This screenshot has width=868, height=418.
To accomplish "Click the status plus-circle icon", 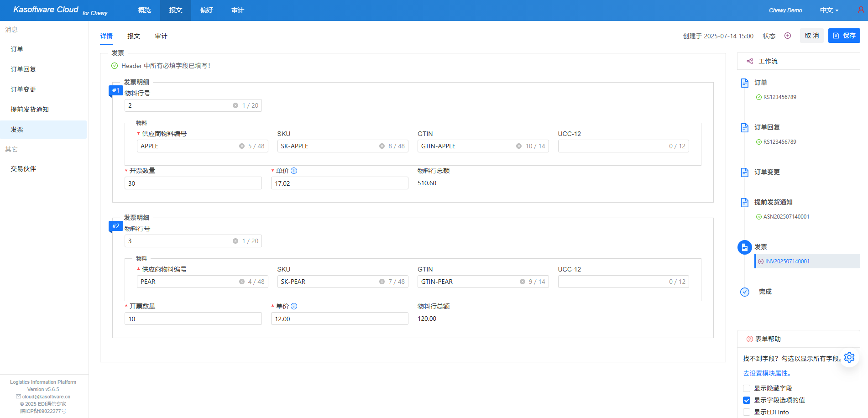I will pos(788,36).
